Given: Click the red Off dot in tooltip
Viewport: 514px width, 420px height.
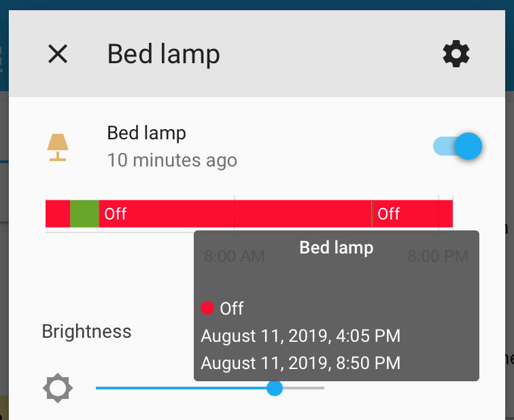Looking at the screenshot, I should (x=208, y=309).
